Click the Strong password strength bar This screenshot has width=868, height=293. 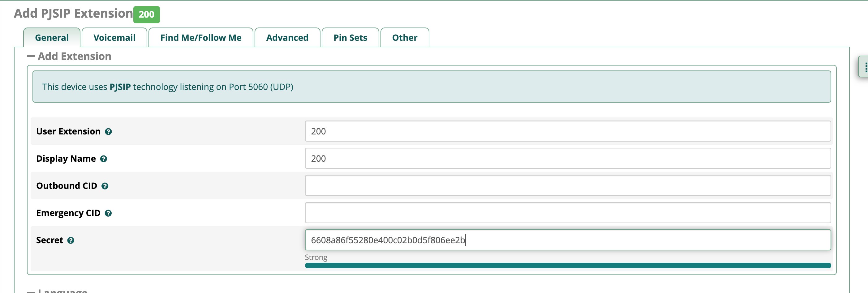point(567,266)
